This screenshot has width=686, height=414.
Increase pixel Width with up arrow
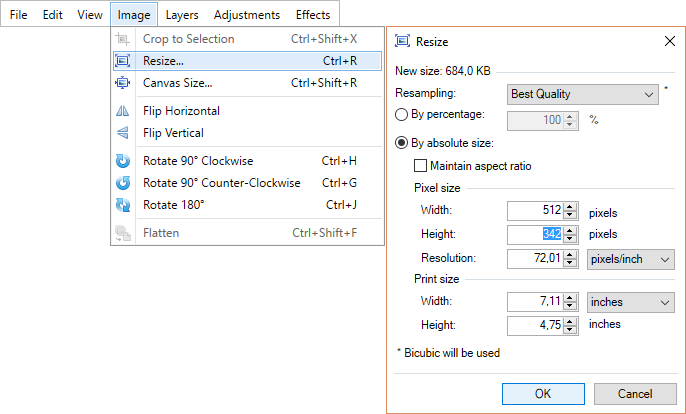(570, 207)
